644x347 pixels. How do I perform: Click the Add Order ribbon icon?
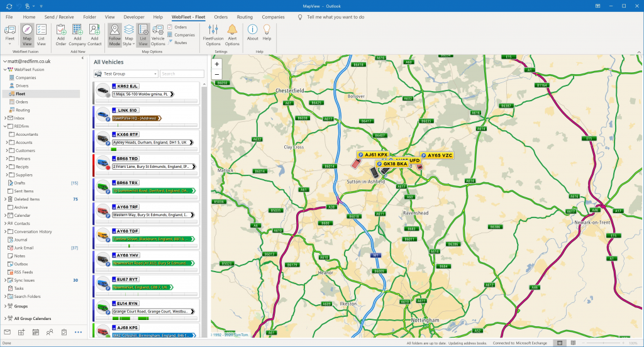61,33
